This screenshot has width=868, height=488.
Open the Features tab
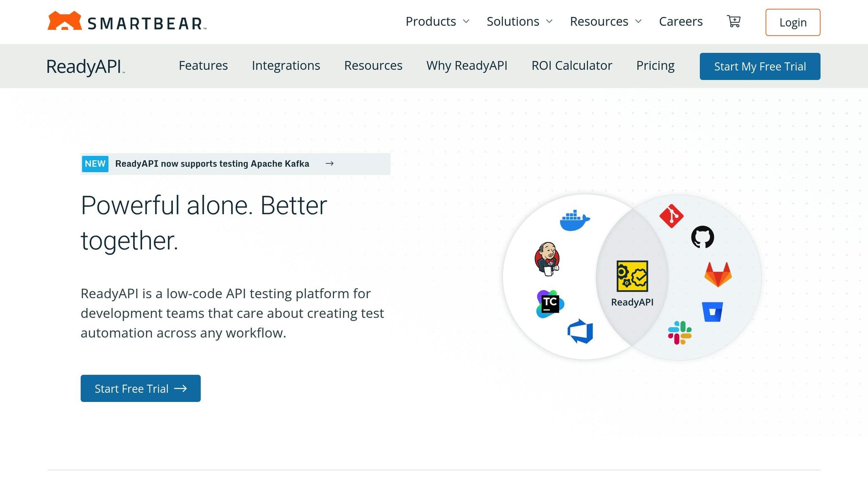[x=203, y=66]
